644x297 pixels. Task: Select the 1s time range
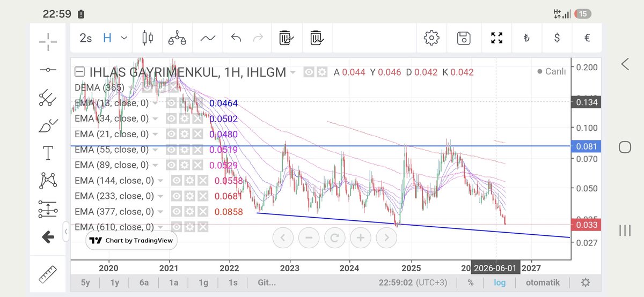point(232,283)
